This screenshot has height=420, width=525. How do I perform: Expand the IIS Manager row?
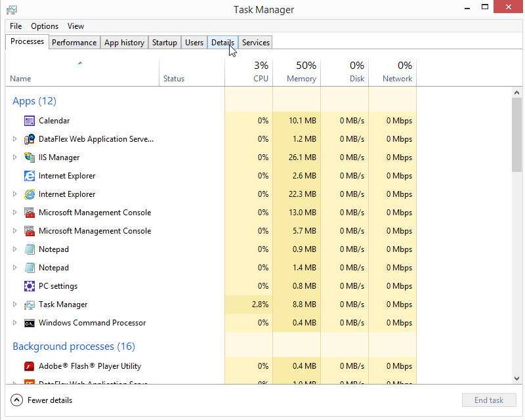(x=14, y=157)
